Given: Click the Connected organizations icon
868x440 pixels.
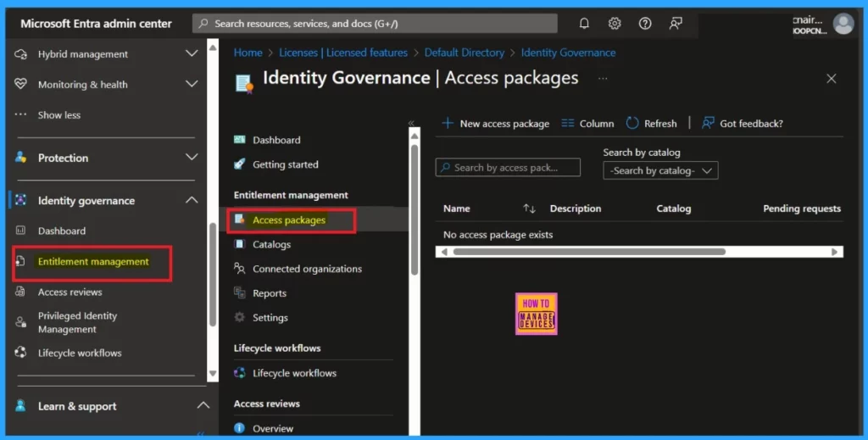Looking at the screenshot, I should pos(240,269).
